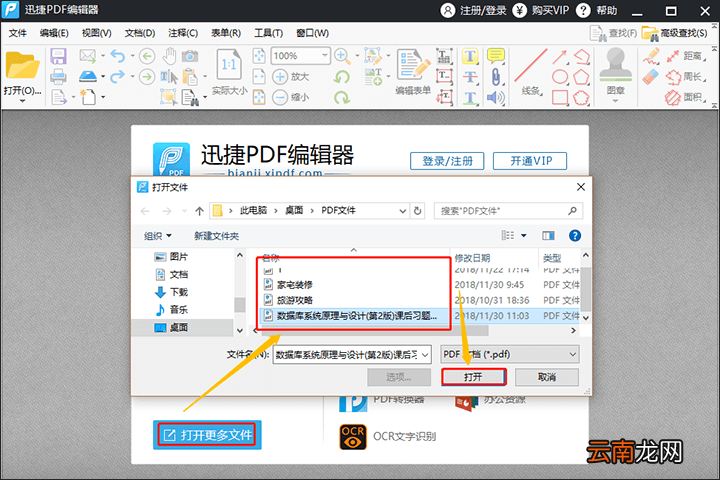Screen dimensions: 720x480
Task: Click the 登录/注册 button on start page
Action: (447, 161)
